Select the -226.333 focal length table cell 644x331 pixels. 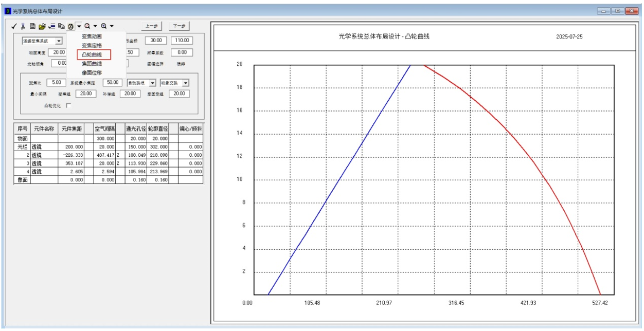(x=71, y=155)
